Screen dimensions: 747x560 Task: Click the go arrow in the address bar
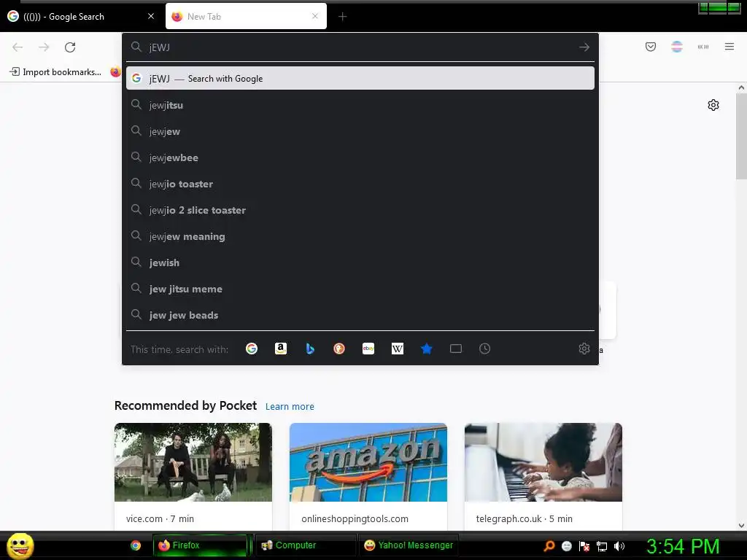tap(584, 47)
